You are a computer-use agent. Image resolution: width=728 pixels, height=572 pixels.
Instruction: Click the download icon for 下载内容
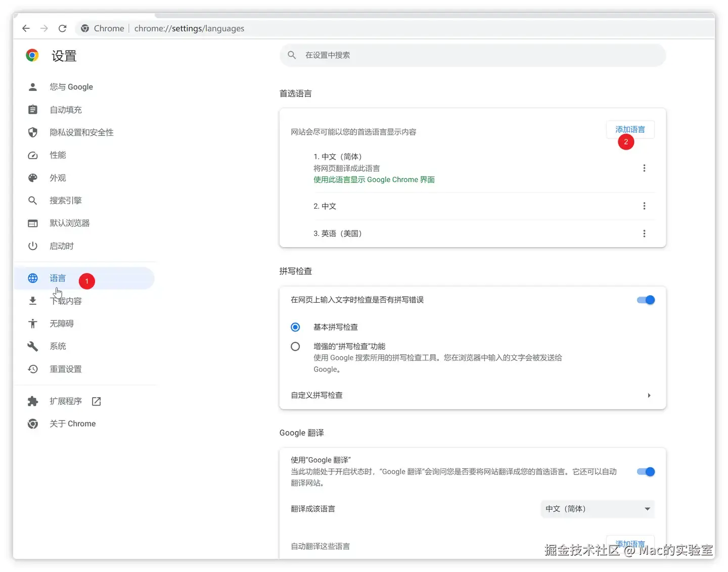coord(33,301)
